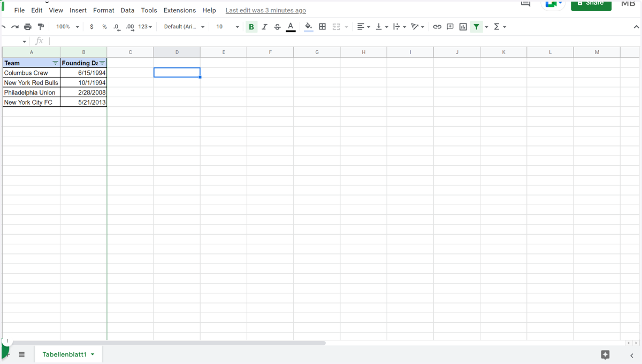The image size is (642, 364).
Task: Select column D header
Action: click(177, 52)
